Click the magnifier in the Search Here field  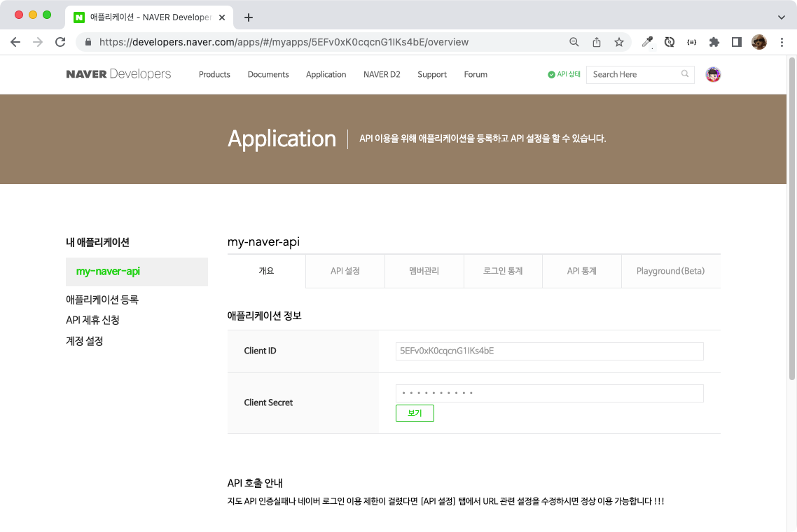684,74
